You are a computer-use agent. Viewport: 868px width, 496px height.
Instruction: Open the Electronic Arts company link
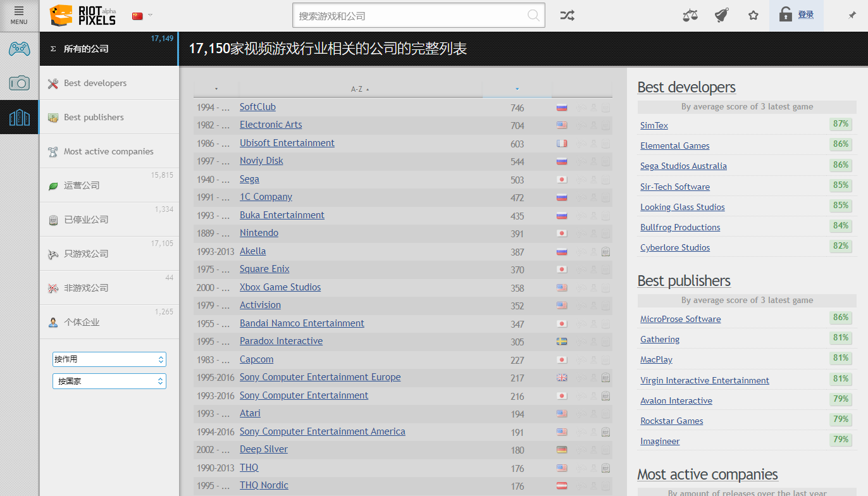point(271,125)
